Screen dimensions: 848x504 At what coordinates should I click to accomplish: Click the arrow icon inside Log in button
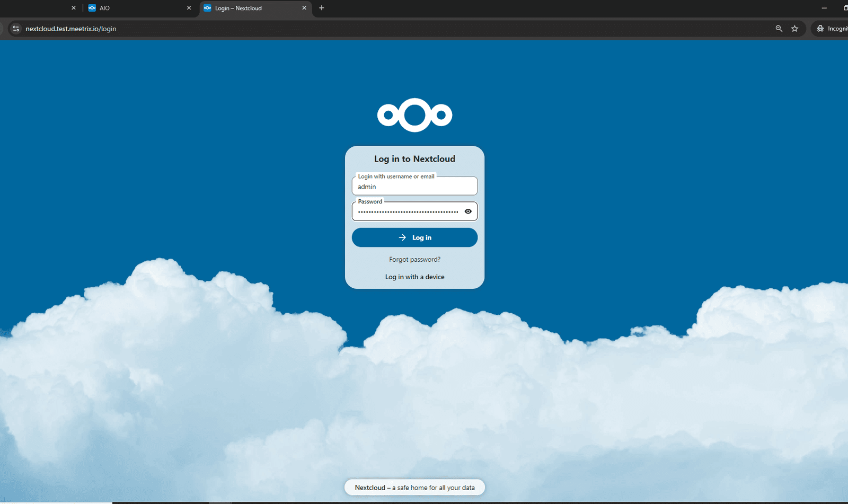402,237
